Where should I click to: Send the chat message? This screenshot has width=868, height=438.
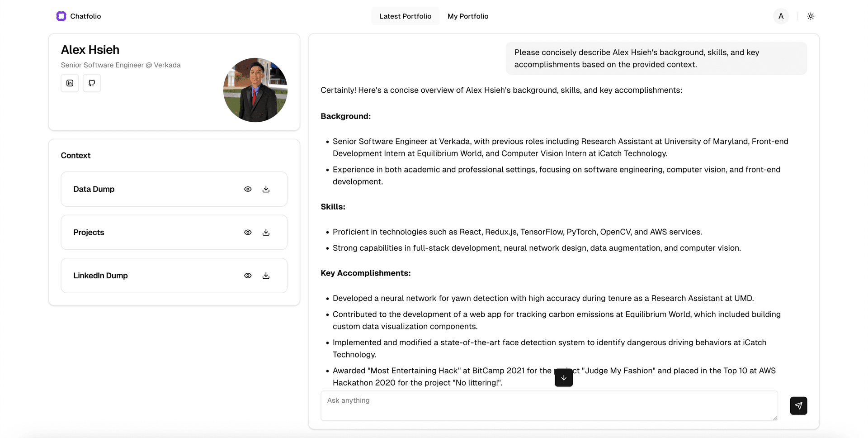pos(798,406)
